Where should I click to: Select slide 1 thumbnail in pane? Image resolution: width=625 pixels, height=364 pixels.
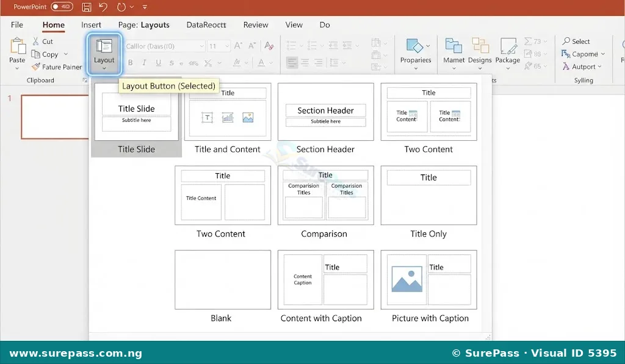pyautogui.click(x=55, y=116)
